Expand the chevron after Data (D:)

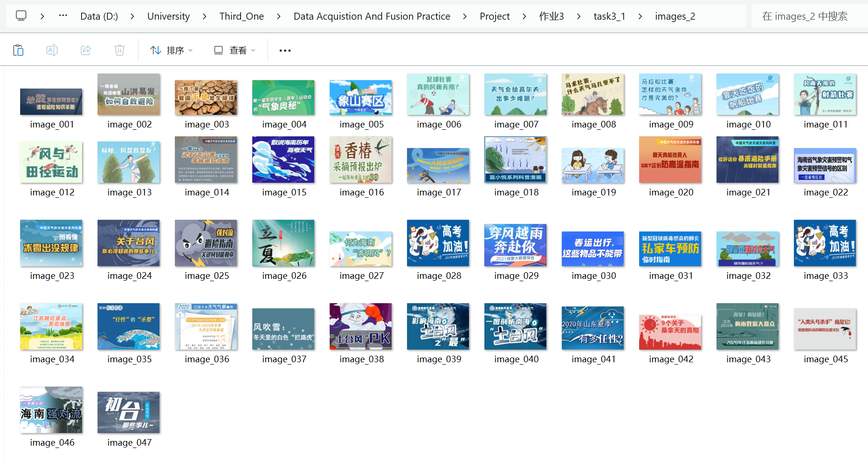pos(132,16)
